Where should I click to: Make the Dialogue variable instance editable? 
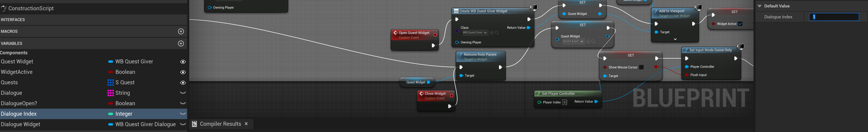[x=183, y=93]
